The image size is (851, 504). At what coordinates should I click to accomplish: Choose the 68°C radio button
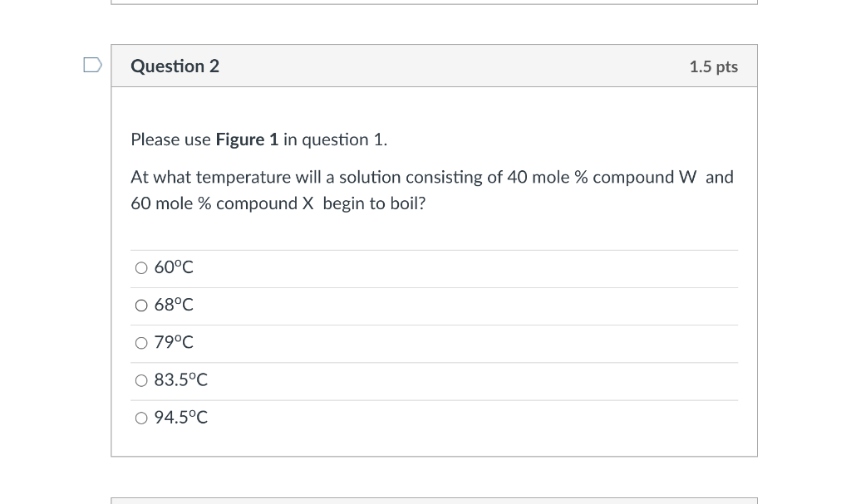[x=141, y=306]
